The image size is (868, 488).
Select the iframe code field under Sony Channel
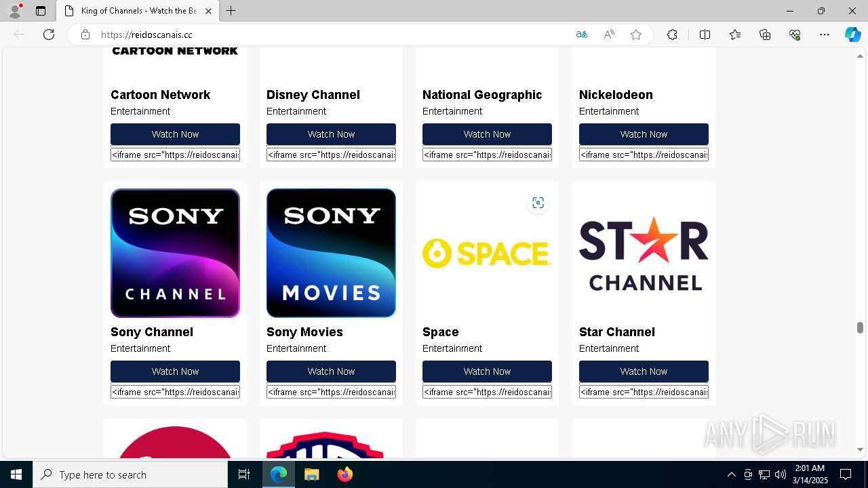(175, 392)
